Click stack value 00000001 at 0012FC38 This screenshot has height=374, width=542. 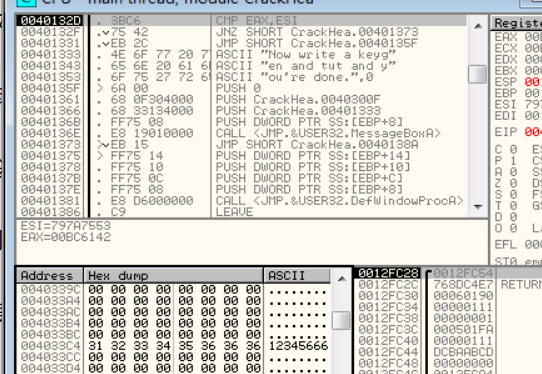(463, 318)
